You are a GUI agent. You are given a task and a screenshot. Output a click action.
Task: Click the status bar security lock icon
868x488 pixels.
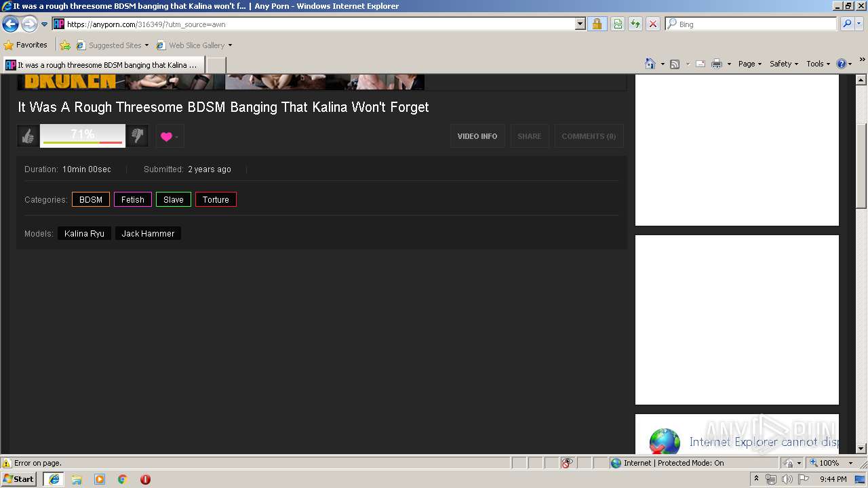[789, 463]
